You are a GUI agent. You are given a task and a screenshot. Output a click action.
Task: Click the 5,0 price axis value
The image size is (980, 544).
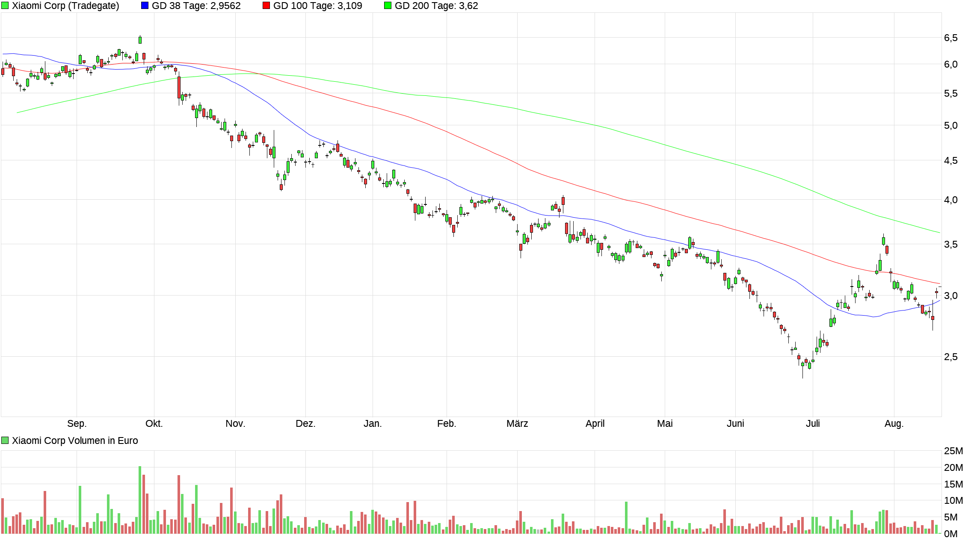951,125
